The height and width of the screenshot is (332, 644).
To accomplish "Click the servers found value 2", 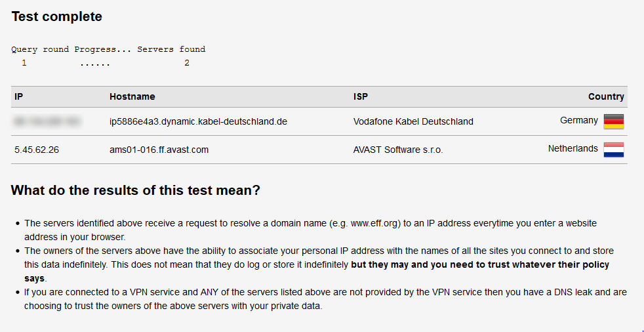I will (x=187, y=63).
